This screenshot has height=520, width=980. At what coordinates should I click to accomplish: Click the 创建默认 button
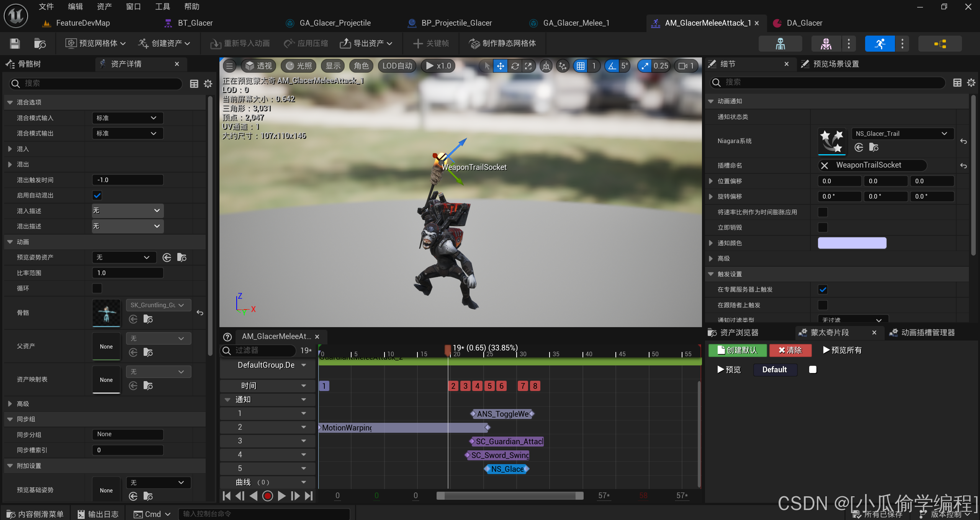(737, 350)
